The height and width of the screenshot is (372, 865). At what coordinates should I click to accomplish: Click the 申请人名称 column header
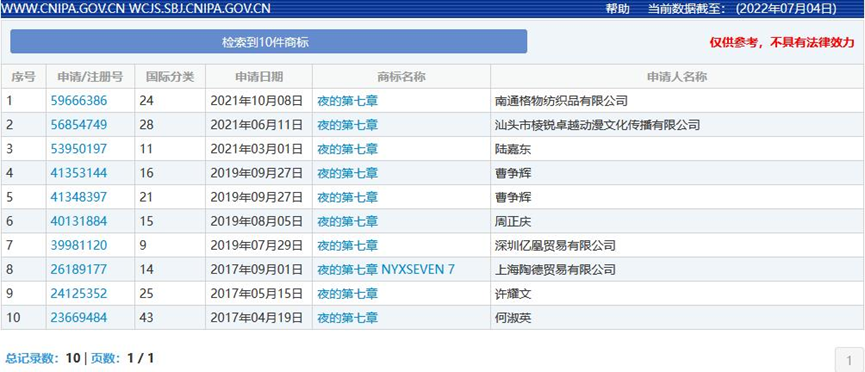677,77
